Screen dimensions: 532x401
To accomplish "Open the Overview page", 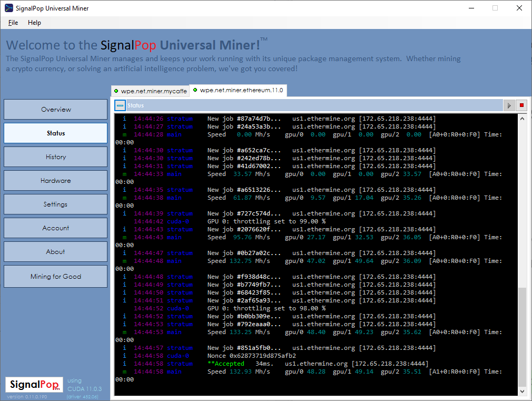I will click(56, 109).
